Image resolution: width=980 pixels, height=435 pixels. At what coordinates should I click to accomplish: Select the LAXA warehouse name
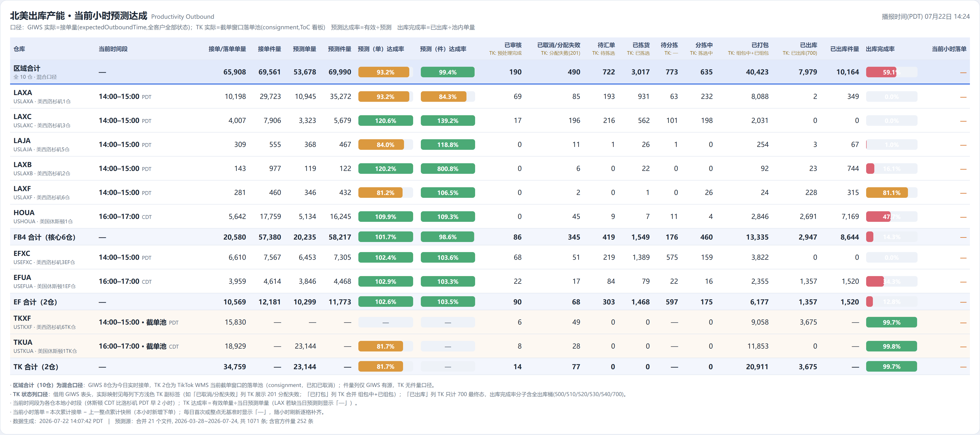(x=23, y=93)
